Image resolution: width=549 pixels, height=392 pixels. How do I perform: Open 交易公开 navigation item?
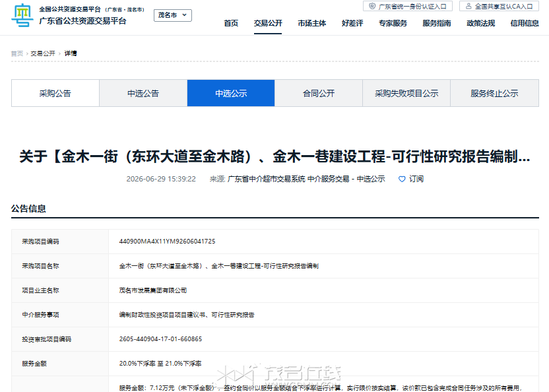268,23
